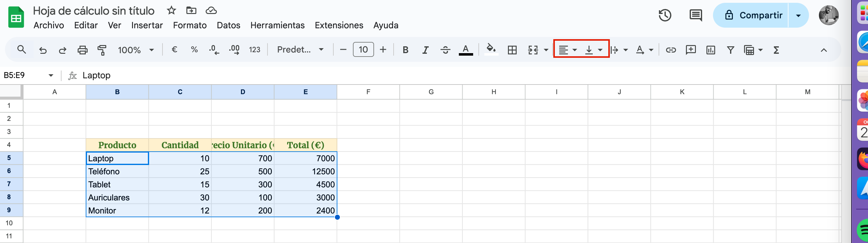Screen dimensions: 868x243
Task: Decrease font size with minus button
Action: [343, 50]
